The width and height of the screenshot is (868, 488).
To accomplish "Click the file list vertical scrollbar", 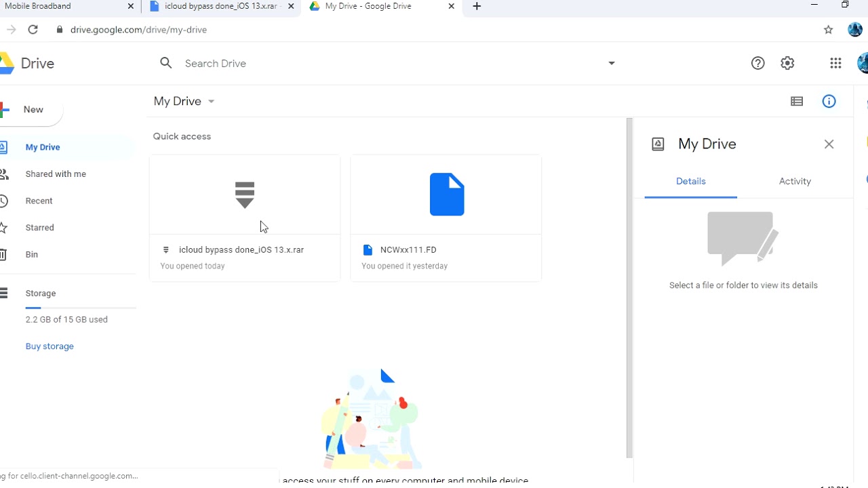I will pyautogui.click(x=629, y=288).
